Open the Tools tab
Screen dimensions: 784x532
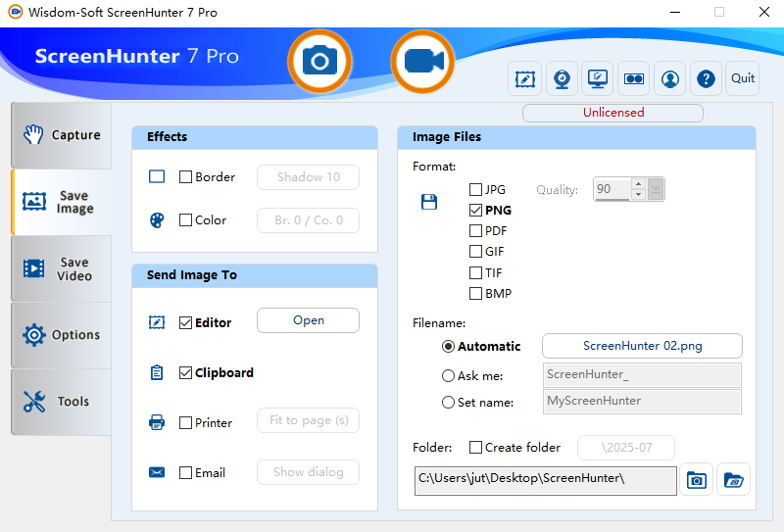click(x=62, y=402)
